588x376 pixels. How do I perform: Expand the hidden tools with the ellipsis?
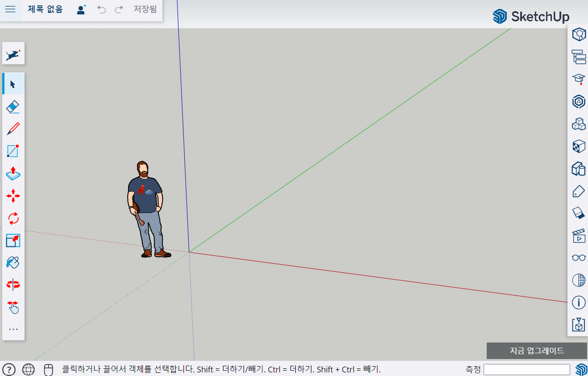(x=13, y=329)
